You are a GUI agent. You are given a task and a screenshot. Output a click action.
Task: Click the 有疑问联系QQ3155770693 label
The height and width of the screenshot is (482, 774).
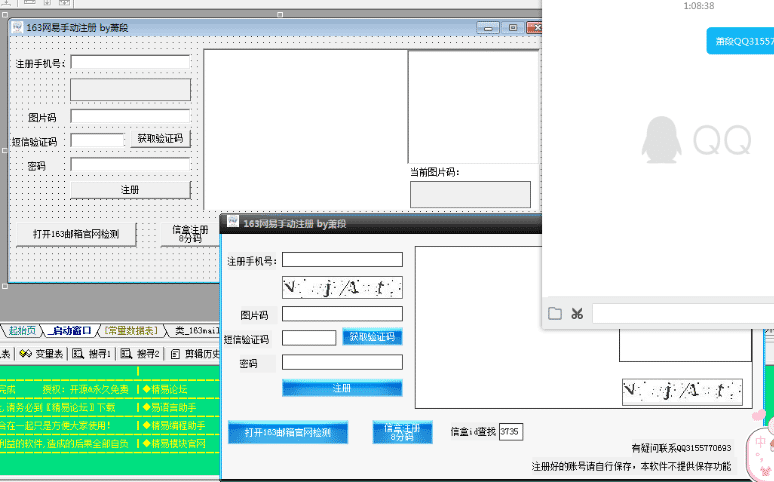[682, 448]
